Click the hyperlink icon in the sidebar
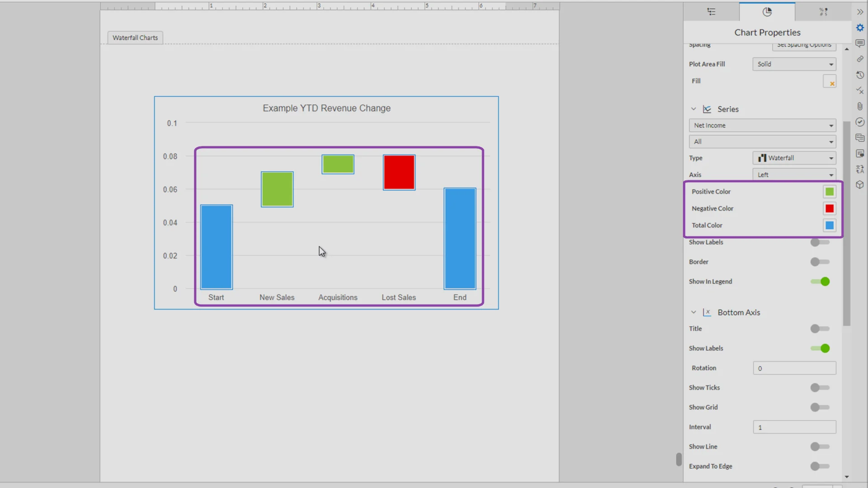Image resolution: width=868 pixels, height=488 pixels. (x=860, y=59)
